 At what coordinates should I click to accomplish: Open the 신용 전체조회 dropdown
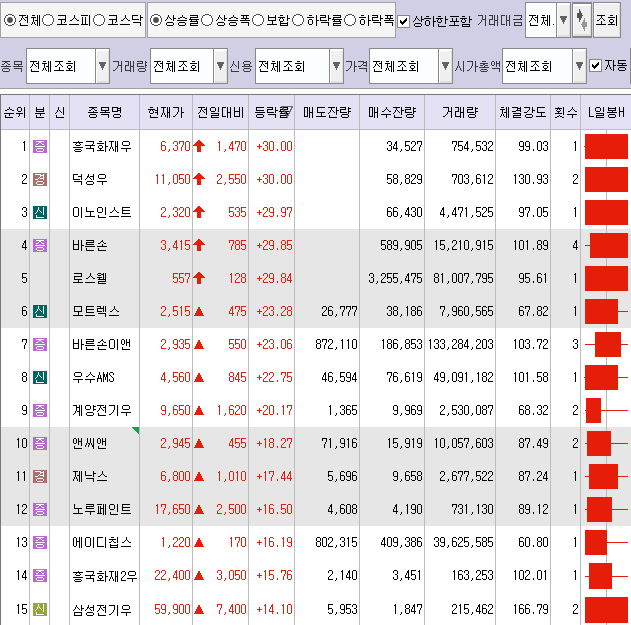click(336, 66)
